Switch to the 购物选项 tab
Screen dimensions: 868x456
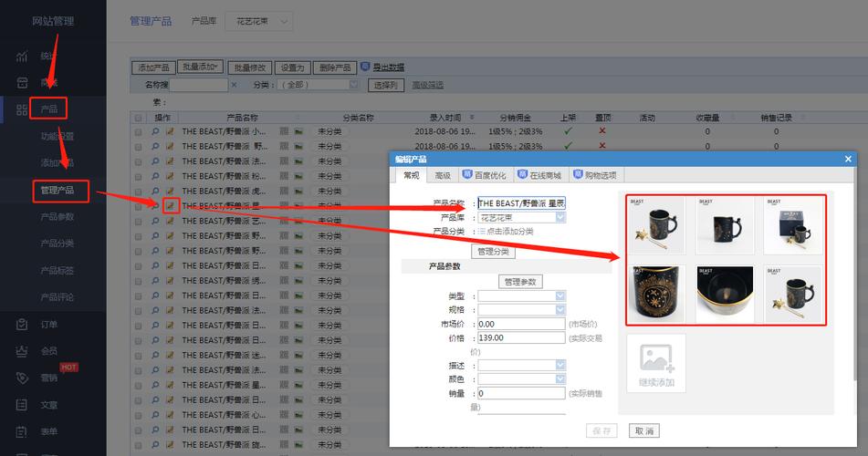point(595,175)
